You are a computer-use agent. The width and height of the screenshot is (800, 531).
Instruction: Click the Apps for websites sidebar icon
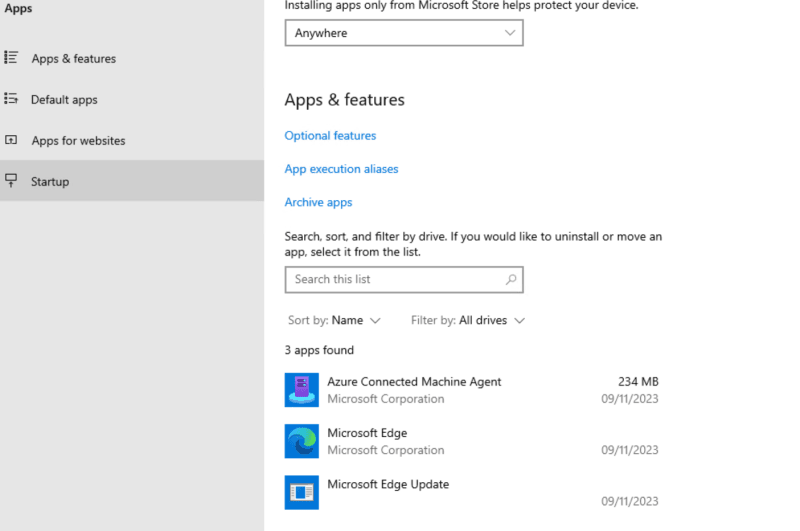pyautogui.click(x=11, y=140)
